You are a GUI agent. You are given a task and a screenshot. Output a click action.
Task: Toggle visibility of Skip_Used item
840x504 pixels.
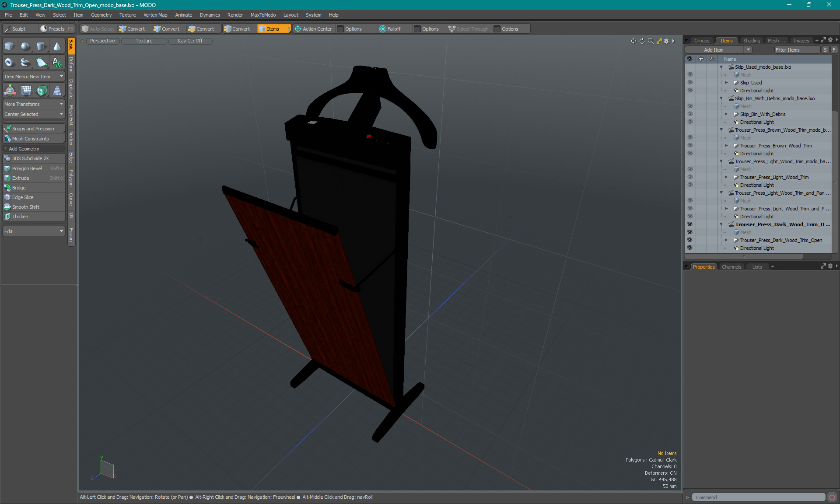[x=690, y=83]
